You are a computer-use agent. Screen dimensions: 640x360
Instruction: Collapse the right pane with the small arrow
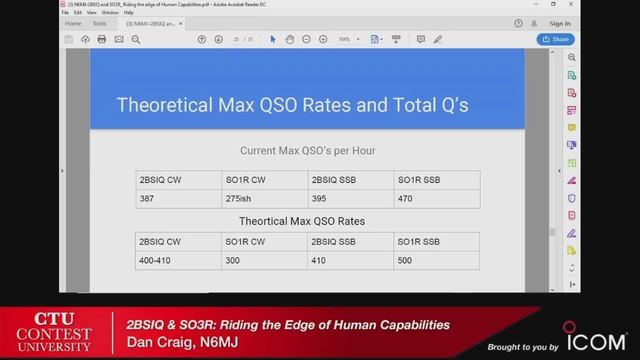click(559, 171)
